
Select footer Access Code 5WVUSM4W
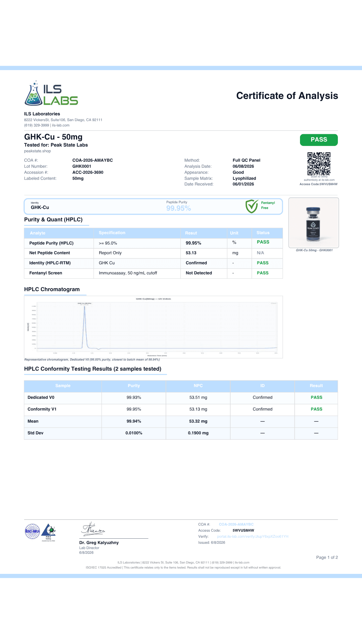[243, 530]
